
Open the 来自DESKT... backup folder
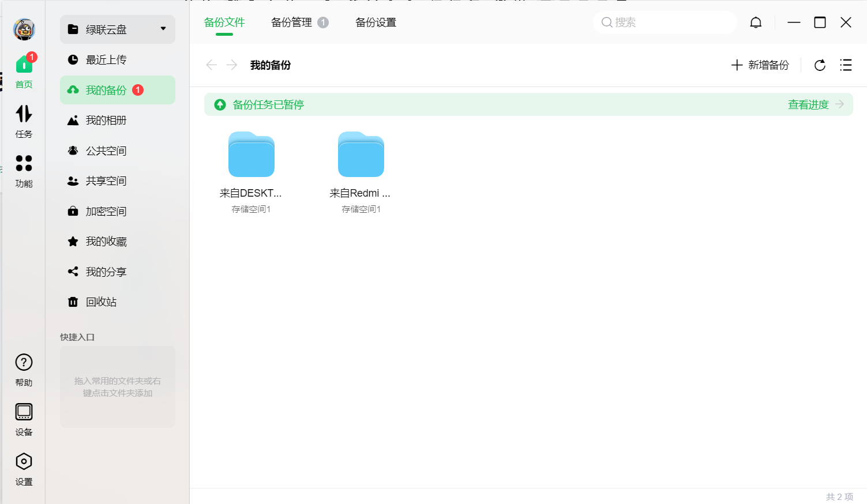click(x=251, y=172)
